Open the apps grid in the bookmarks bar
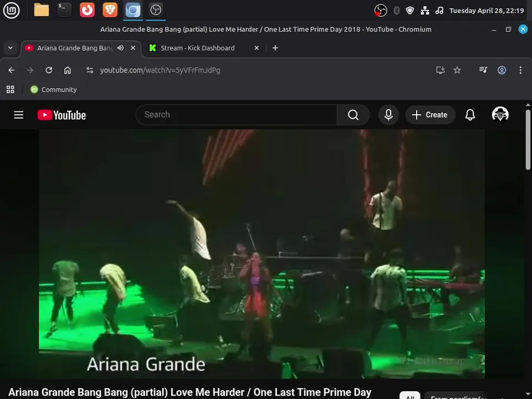The height and width of the screenshot is (399, 532). (x=10, y=90)
